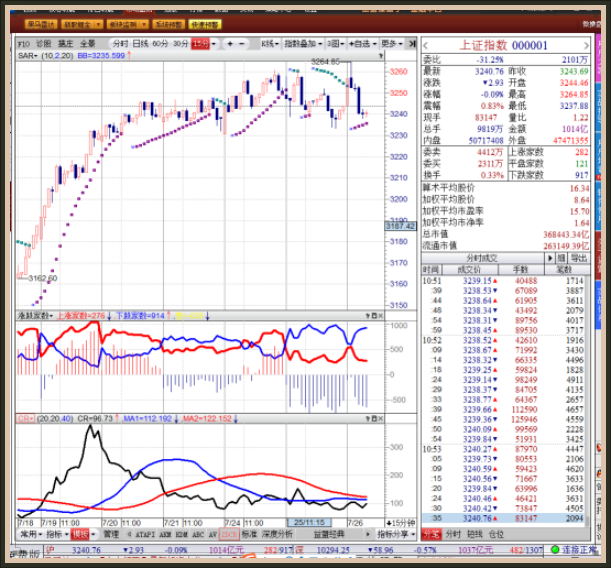The image size is (611, 568).
Task: Open the K线 chart type dropdown
Action: coord(270,44)
